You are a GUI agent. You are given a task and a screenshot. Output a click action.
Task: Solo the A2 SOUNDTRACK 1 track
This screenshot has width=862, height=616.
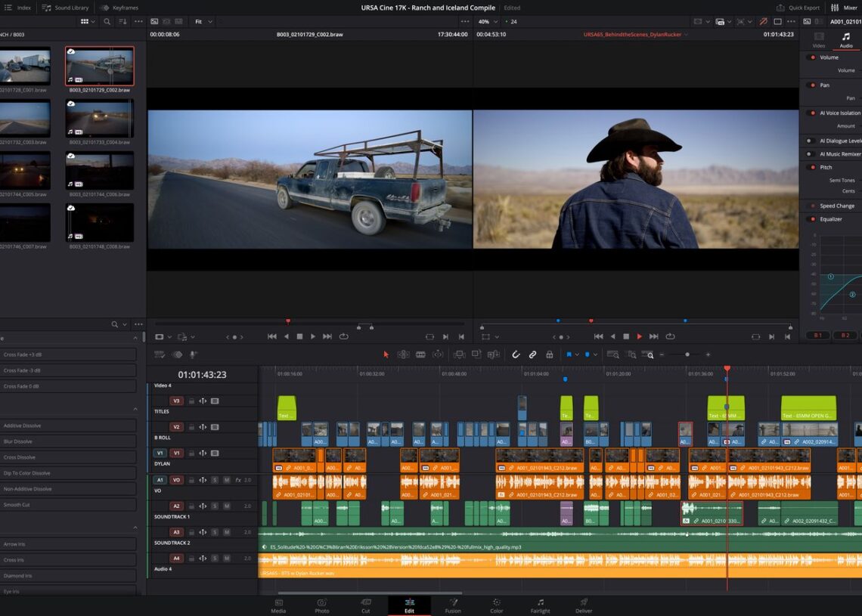215,506
